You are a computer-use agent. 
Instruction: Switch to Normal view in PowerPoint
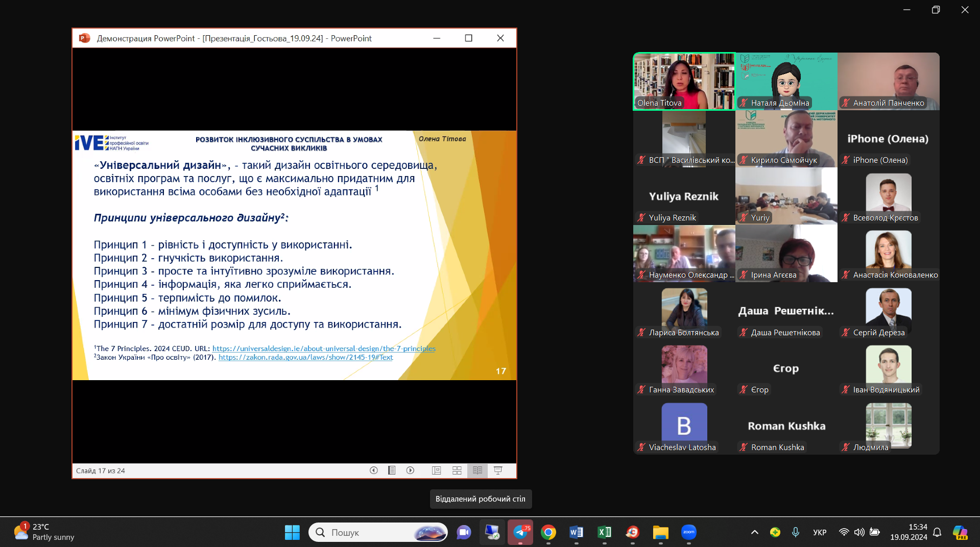point(436,470)
